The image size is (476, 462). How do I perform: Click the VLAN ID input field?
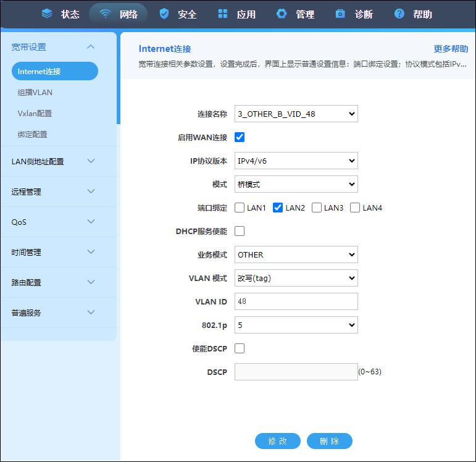click(296, 301)
